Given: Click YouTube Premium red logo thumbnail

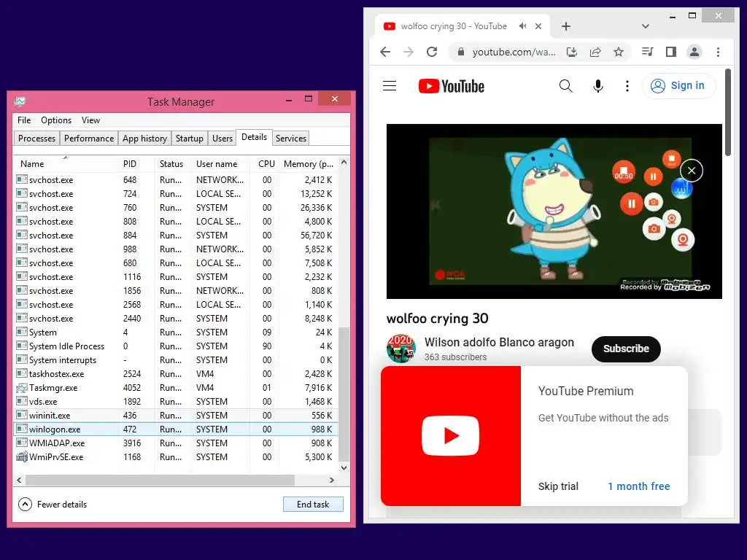Looking at the screenshot, I should 451,436.
